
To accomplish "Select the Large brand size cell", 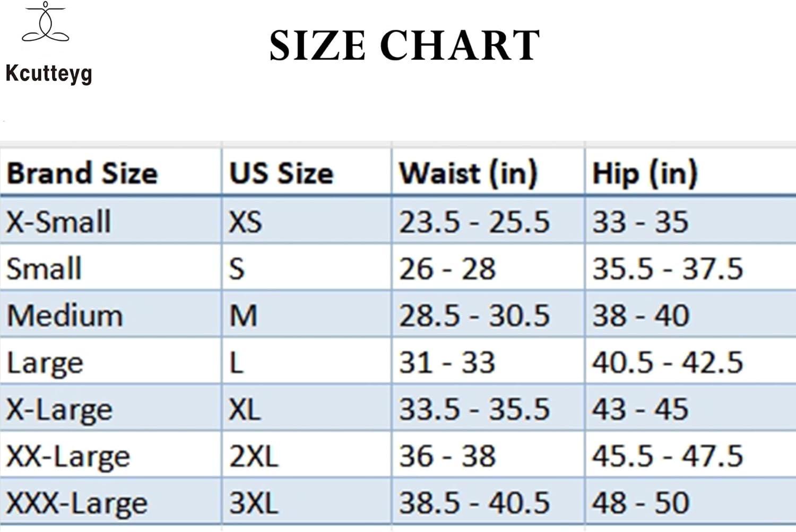I will [x=45, y=363].
